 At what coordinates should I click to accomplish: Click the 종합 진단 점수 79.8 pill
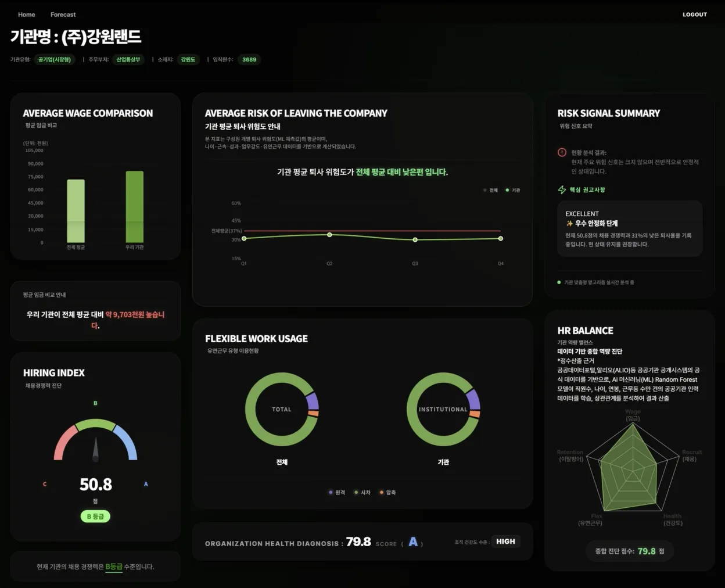coord(630,551)
